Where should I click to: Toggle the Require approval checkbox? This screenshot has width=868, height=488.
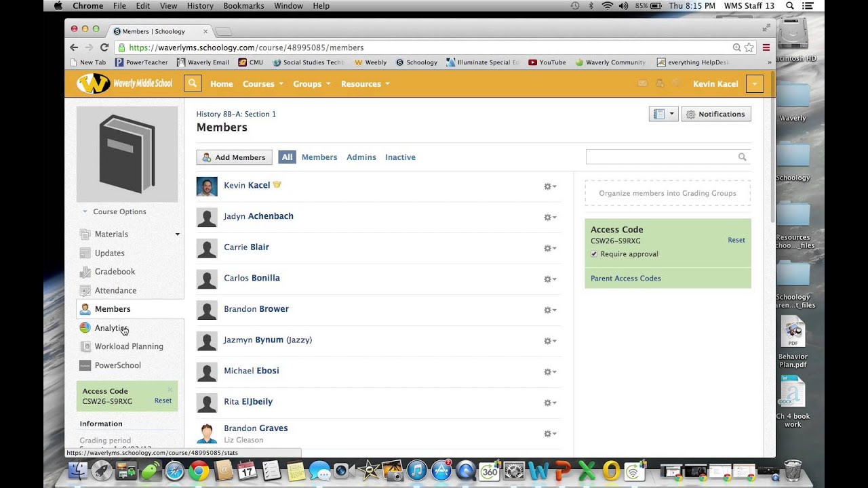pyautogui.click(x=594, y=254)
